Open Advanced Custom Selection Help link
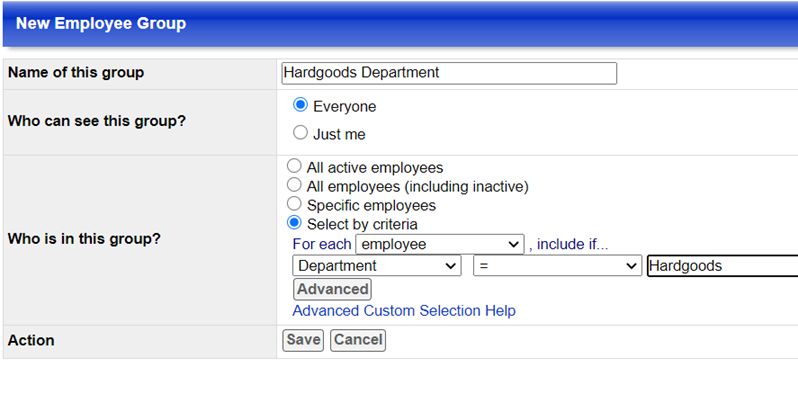This screenshot has height=412, width=798. 404,311
